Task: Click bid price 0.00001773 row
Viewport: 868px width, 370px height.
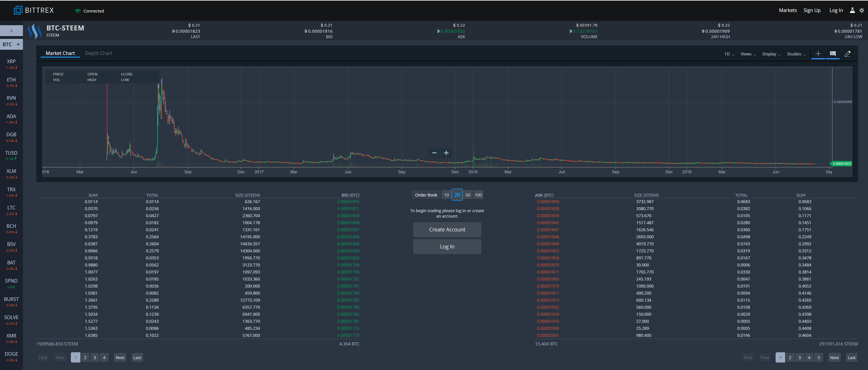Action: click(348, 336)
